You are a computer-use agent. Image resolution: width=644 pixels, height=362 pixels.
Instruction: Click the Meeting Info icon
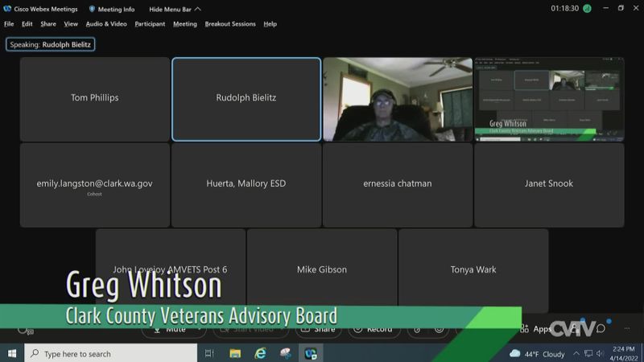tap(112, 9)
